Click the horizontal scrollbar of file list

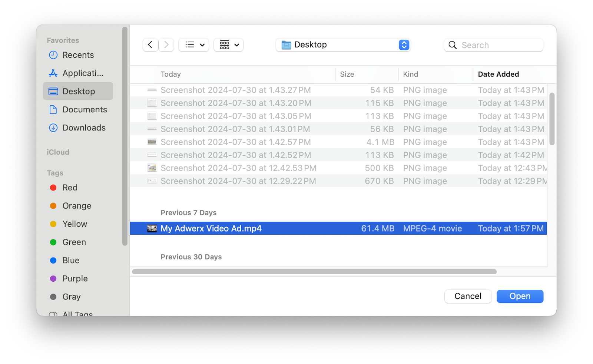pos(314,272)
